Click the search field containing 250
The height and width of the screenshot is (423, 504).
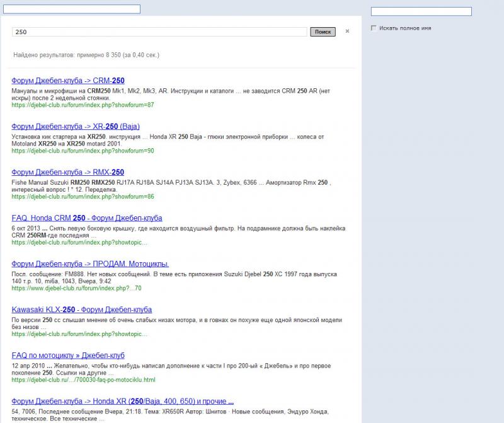pos(159,32)
